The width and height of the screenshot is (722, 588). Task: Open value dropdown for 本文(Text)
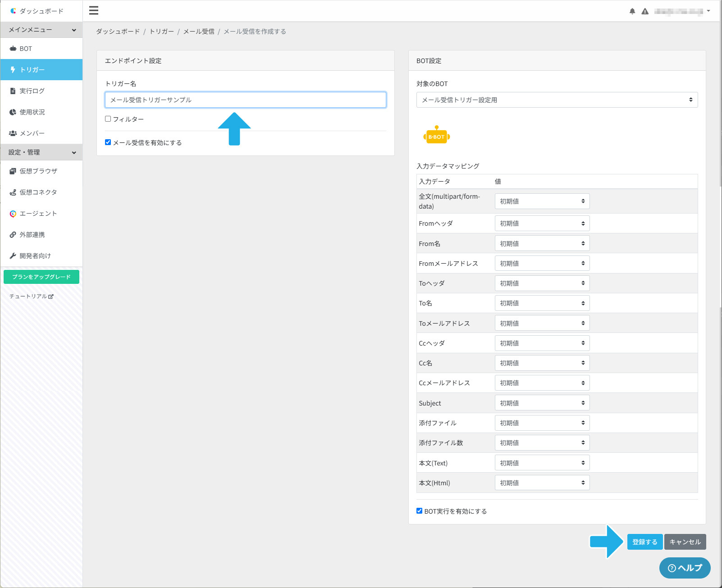542,463
